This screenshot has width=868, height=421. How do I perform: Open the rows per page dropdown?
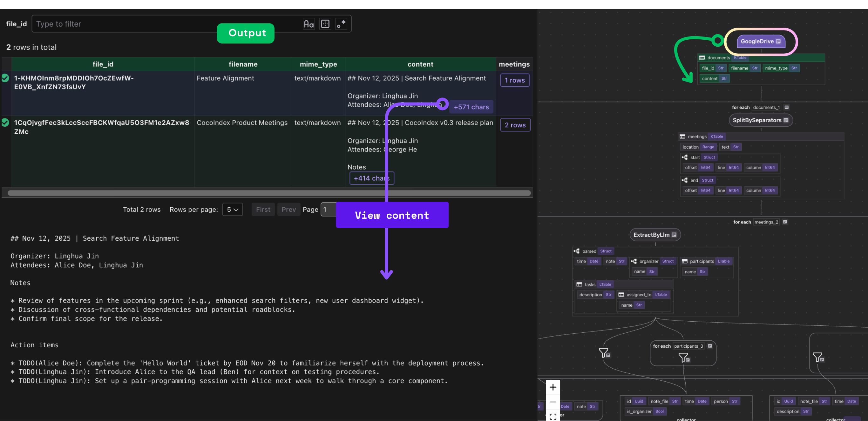pyautogui.click(x=232, y=210)
